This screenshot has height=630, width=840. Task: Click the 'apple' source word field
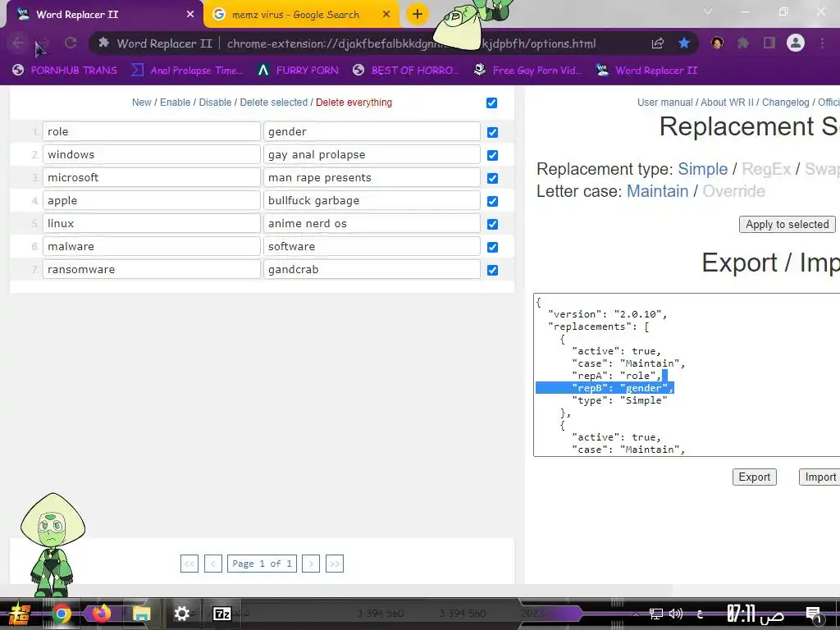click(x=152, y=200)
